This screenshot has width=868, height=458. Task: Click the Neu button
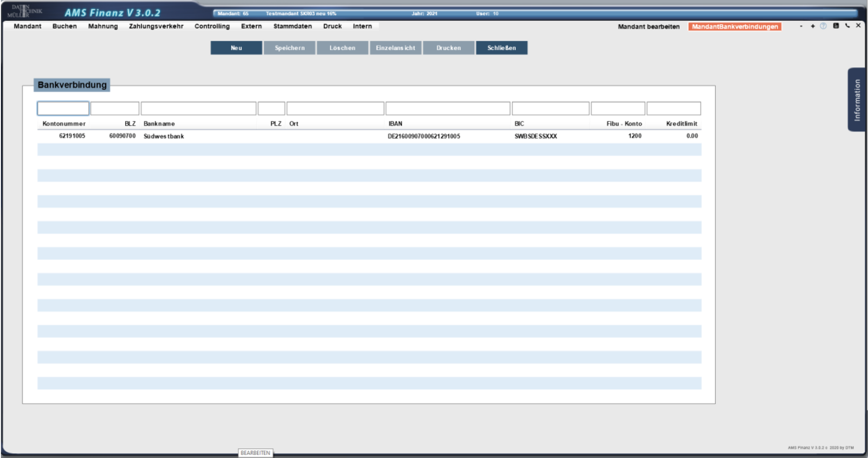coord(236,48)
